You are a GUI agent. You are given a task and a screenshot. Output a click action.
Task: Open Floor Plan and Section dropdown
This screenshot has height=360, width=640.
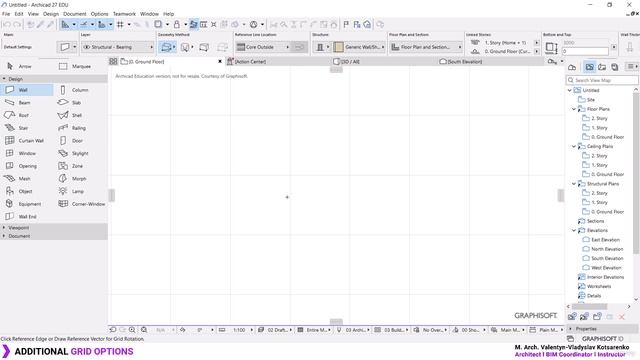pos(426,47)
